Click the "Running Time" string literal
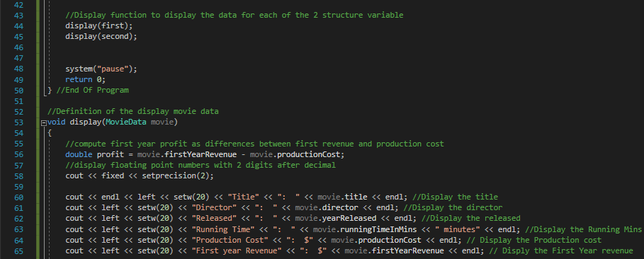Screen dimensions: 644x259 click(x=223, y=229)
